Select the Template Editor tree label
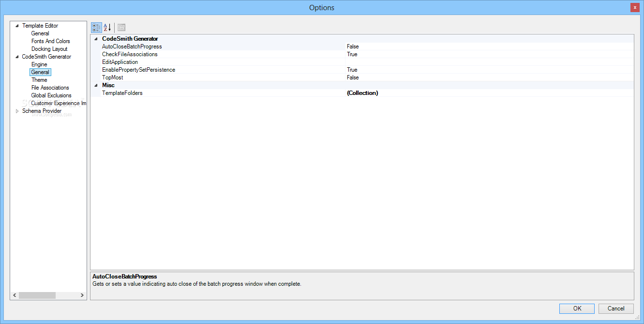The height and width of the screenshot is (324, 644). [x=40, y=26]
